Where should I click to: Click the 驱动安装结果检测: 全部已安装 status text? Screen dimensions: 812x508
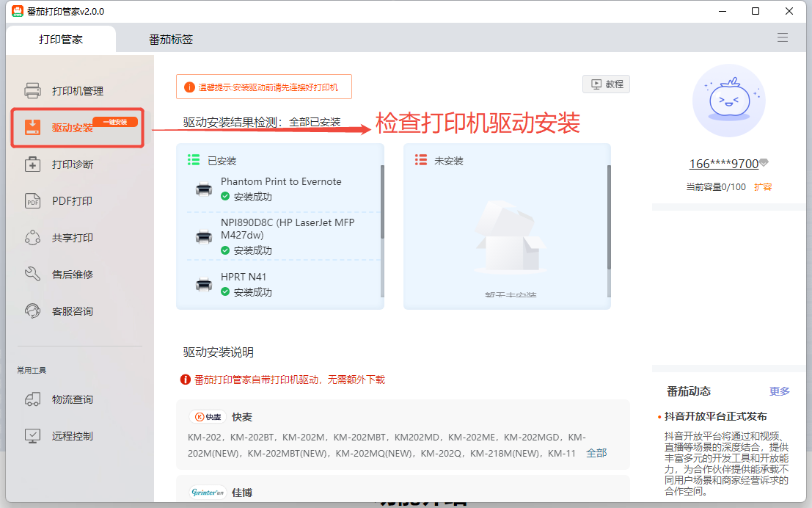262,123
